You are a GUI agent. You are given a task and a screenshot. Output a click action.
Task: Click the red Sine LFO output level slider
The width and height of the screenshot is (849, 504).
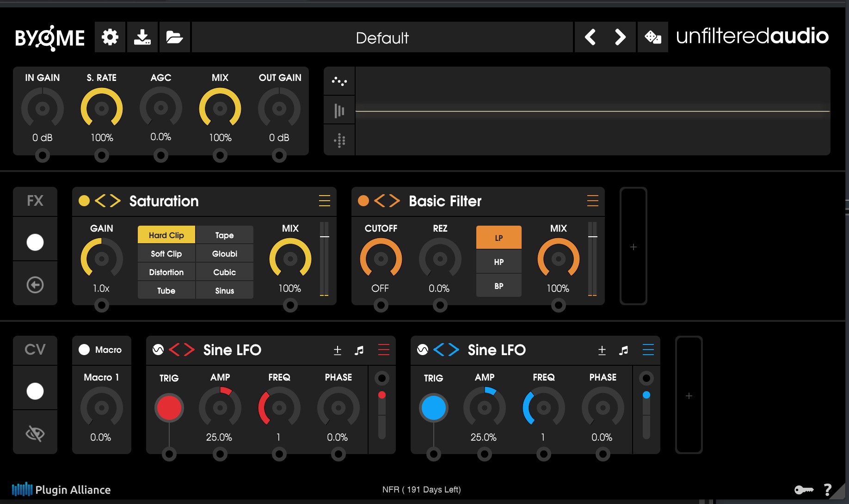(x=382, y=415)
